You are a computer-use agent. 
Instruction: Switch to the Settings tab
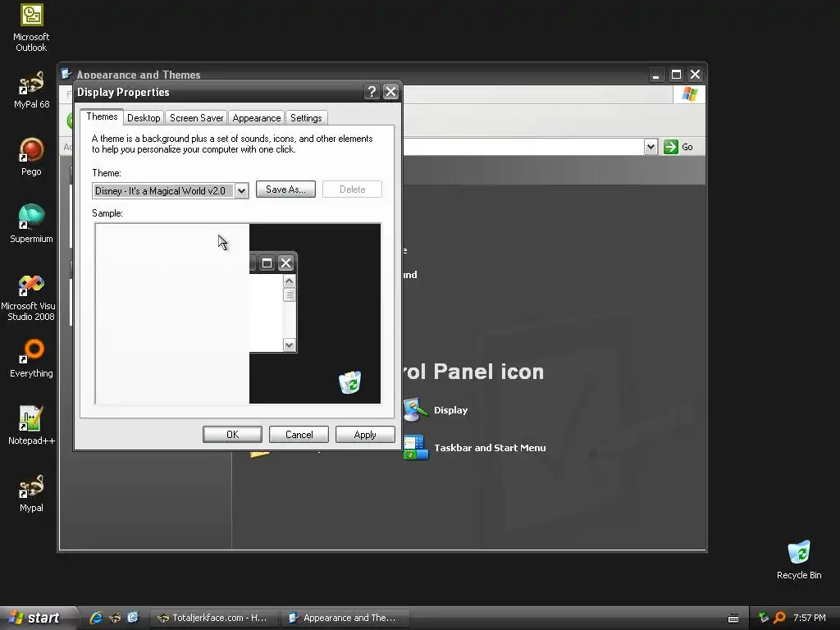[x=306, y=118]
